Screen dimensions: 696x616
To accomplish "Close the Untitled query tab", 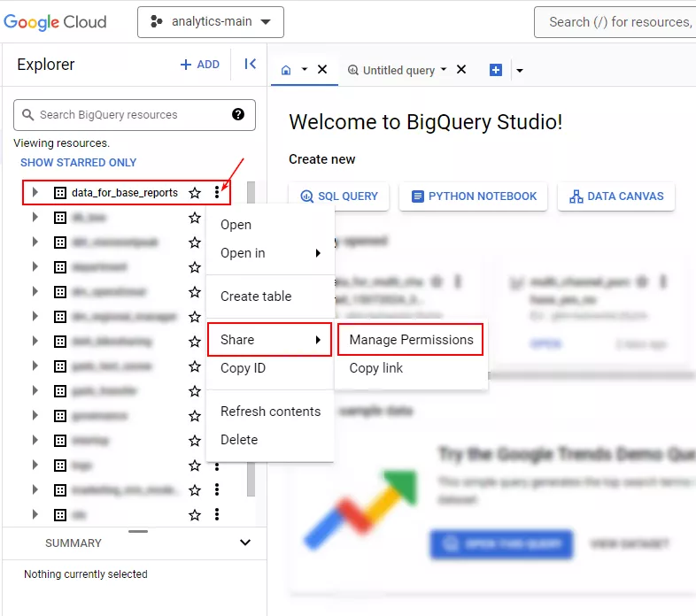I will coord(461,69).
